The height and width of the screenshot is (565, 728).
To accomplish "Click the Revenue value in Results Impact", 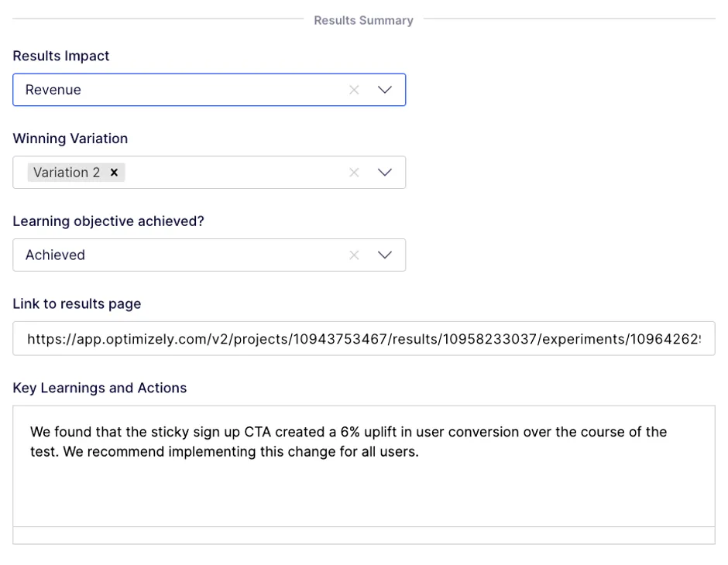I will click(x=53, y=90).
